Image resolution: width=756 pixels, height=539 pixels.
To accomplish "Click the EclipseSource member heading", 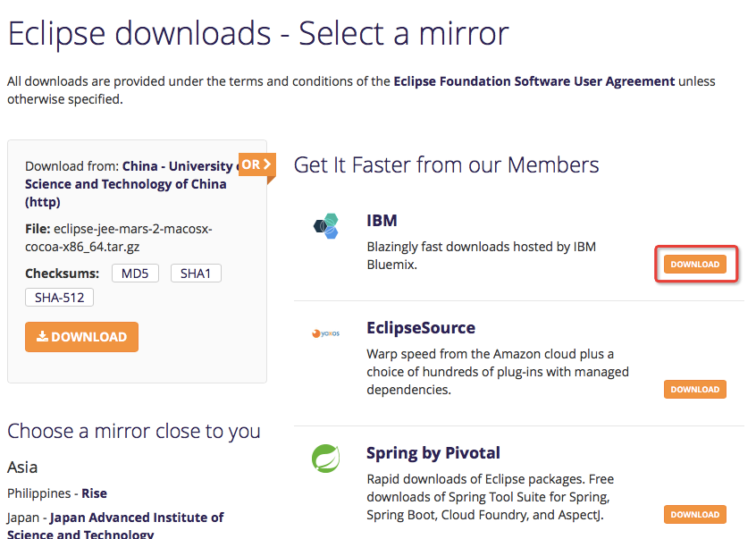I will [x=420, y=328].
